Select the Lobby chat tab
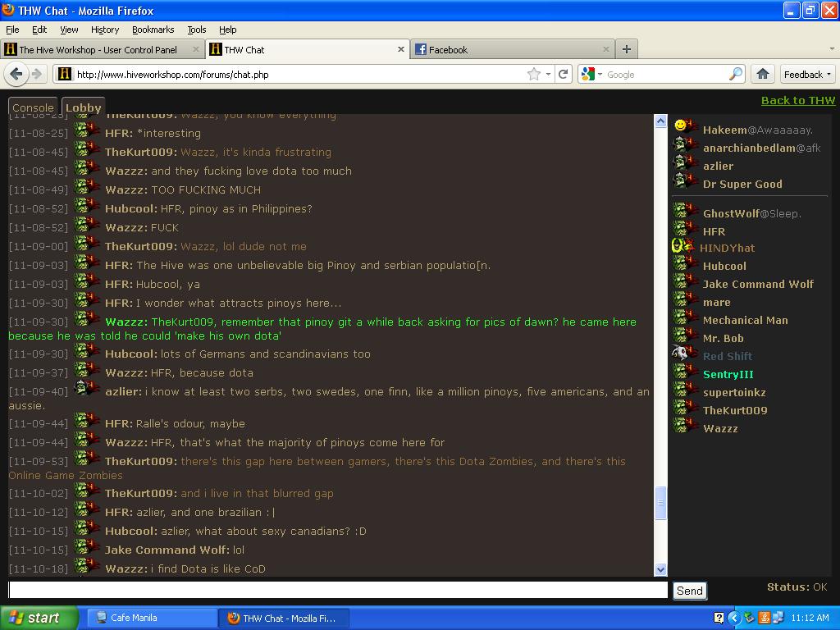This screenshot has width=840, height=630. tap(83, 107)
